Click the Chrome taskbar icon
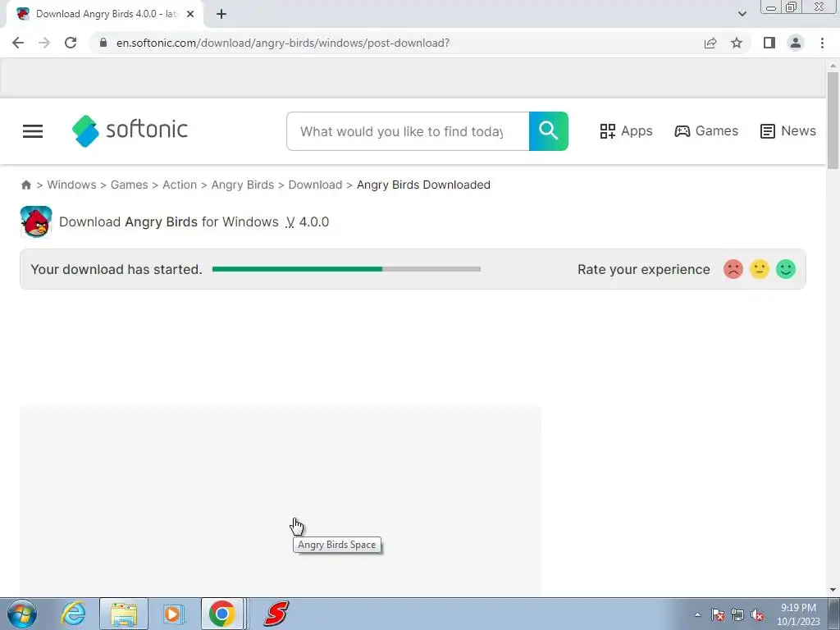This screenshot has height=630, width=840. click(222, 614)
